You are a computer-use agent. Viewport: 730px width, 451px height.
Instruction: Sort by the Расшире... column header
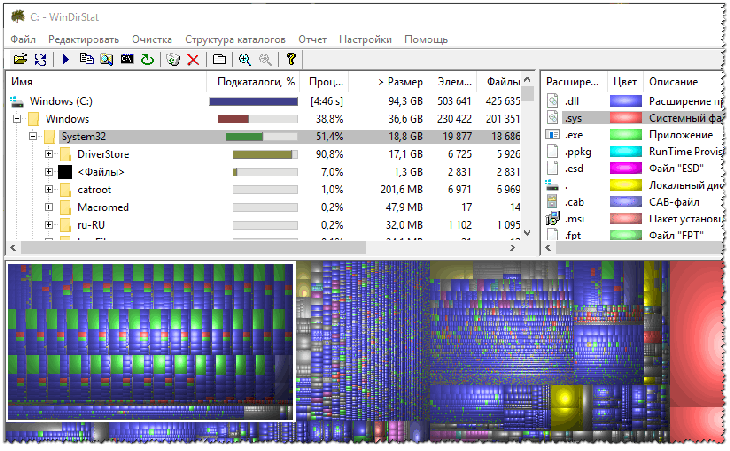(574, 81)
